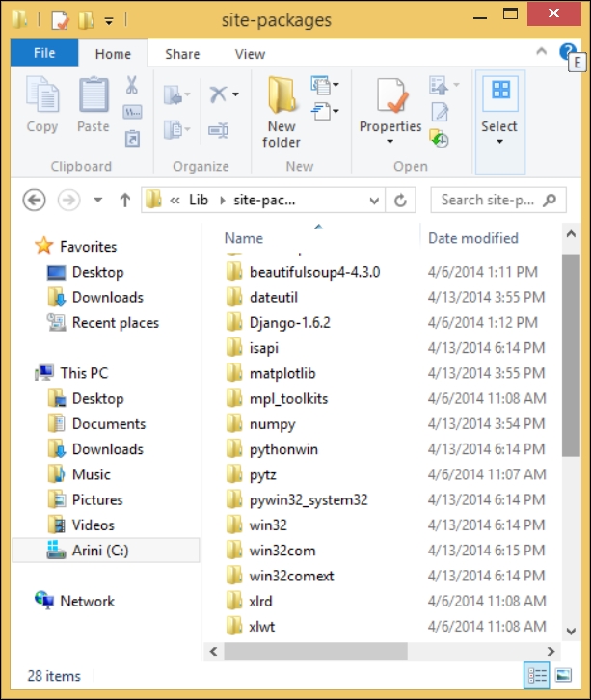Sort by the Name column header
This screenshot has width=591, height=700.
[x=244, y=238]
